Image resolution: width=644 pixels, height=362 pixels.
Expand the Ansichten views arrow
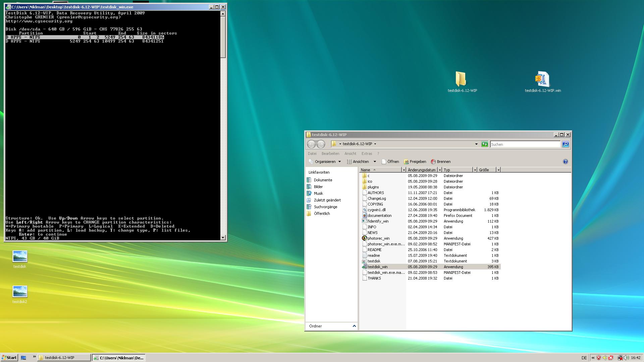(375, 162)
